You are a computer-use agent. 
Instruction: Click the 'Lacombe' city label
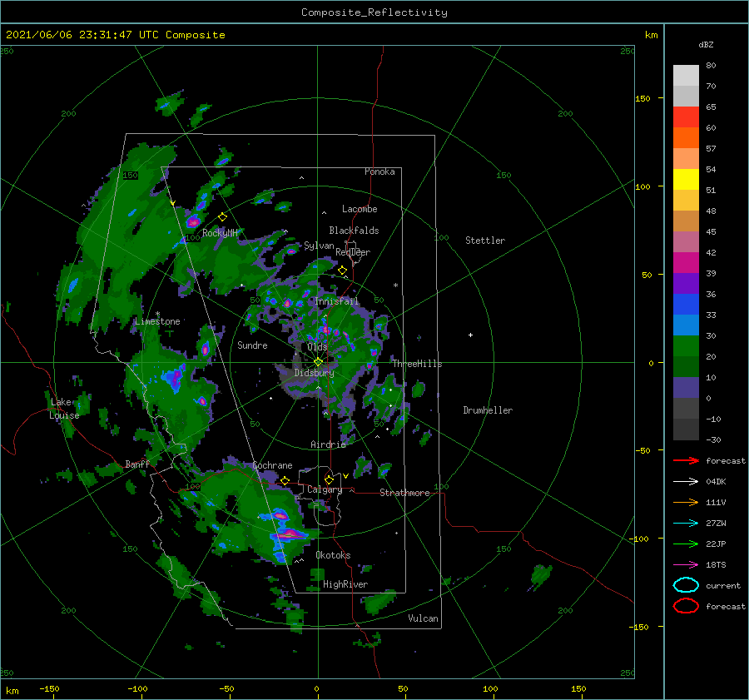tap(360, 209)
